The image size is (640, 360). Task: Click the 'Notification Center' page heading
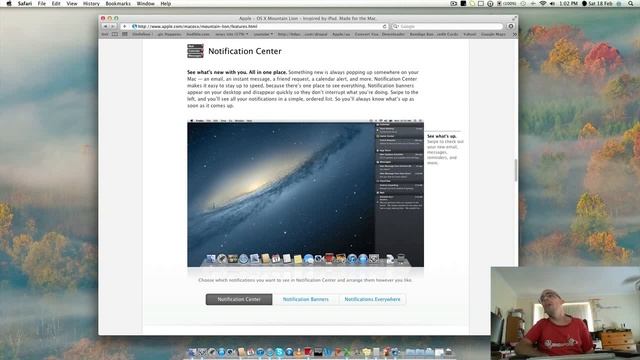pyautogui.click(x=245, y=51)
